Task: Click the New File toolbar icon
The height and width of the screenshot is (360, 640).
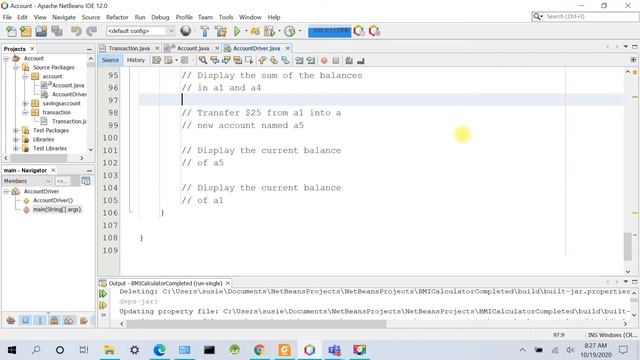Action: point(11,31)
